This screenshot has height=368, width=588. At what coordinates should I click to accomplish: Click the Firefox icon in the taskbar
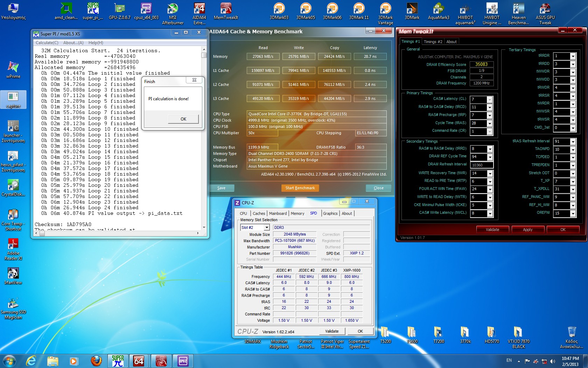(96, 361)
